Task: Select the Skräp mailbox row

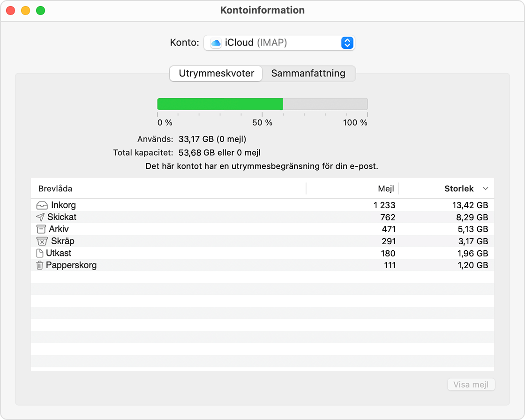Action: 262,241
